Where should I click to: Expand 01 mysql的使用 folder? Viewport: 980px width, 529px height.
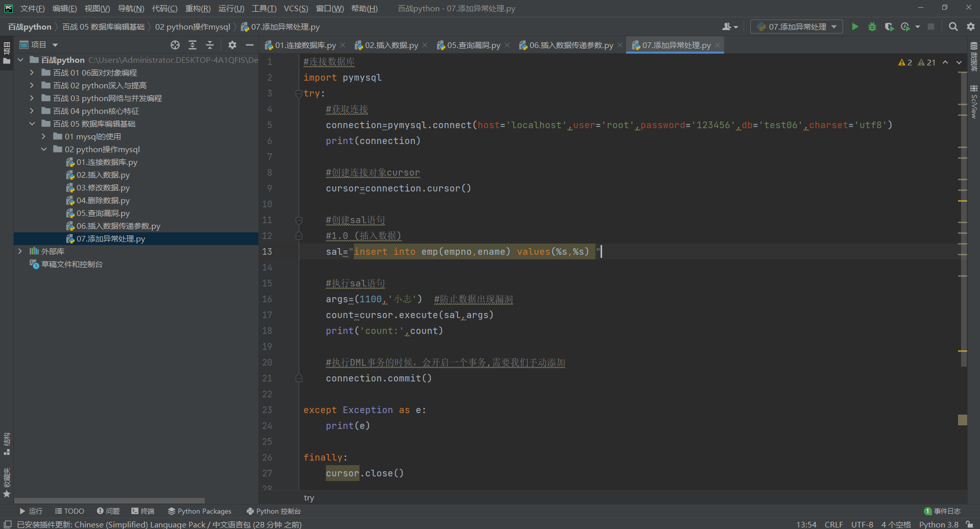tap(43, 136)
